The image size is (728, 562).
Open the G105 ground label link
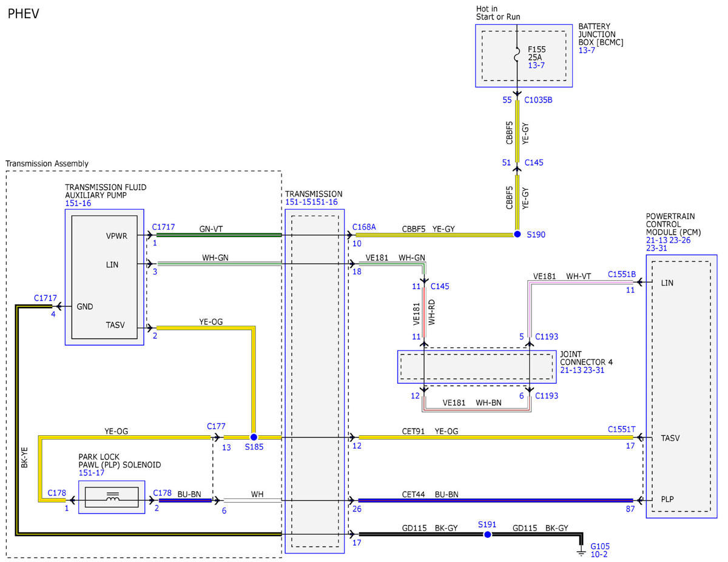pyautogui.click(x=601, y=546)
